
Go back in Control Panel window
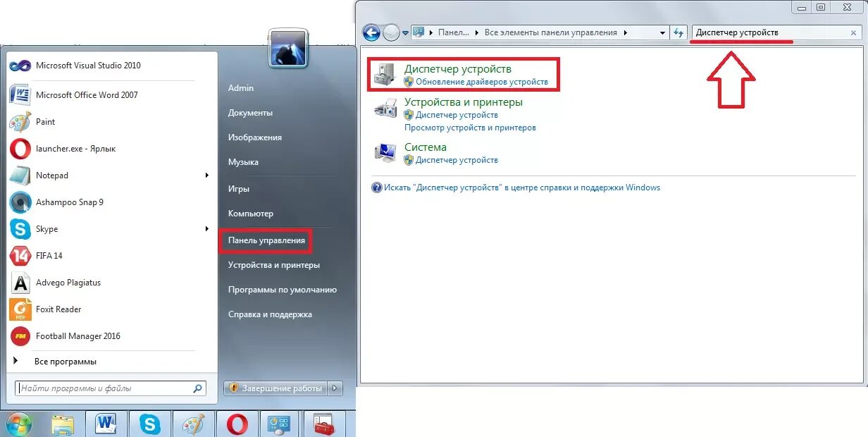pyautogui.click(x=371, y=32)
